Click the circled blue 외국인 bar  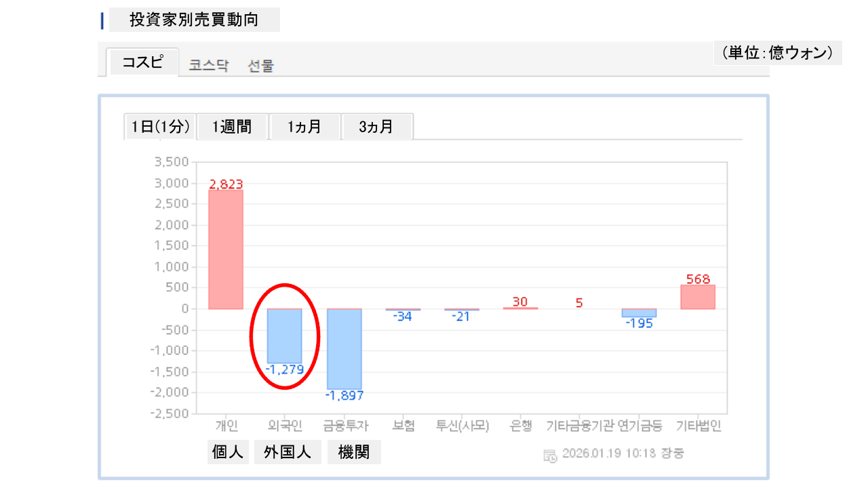[x=284, y=335]
